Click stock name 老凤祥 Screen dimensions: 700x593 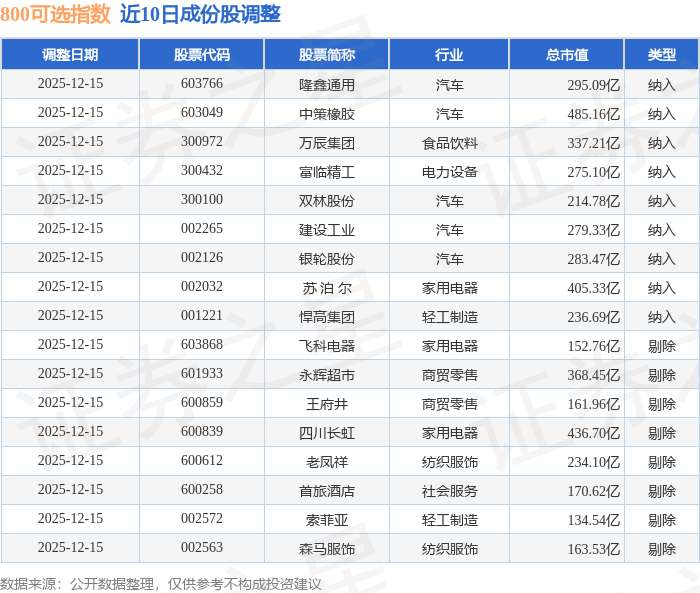[x=327, y=462]
